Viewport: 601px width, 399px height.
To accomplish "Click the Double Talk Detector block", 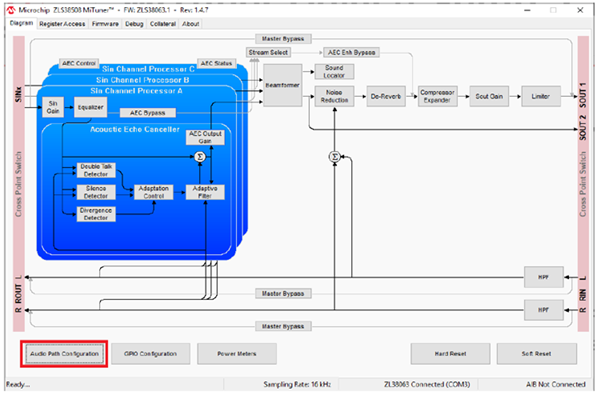I will pos(96,170).
